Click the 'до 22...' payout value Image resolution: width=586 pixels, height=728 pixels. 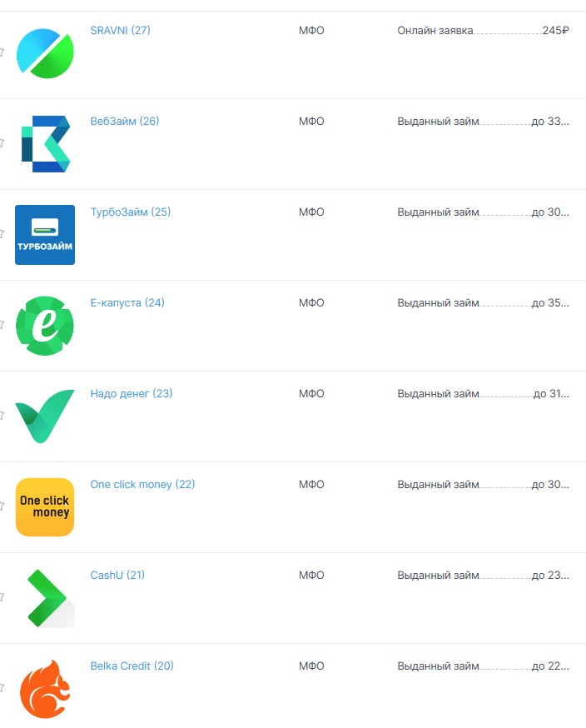550,666
